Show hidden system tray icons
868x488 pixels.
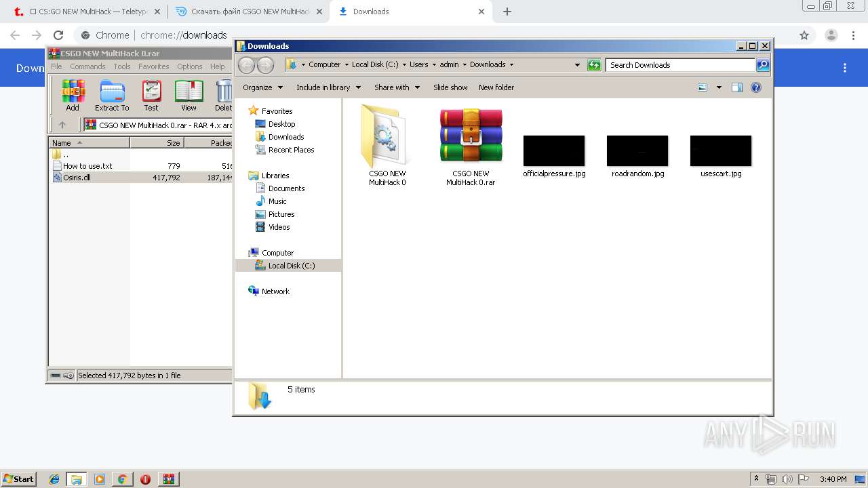tap(757, 479)
